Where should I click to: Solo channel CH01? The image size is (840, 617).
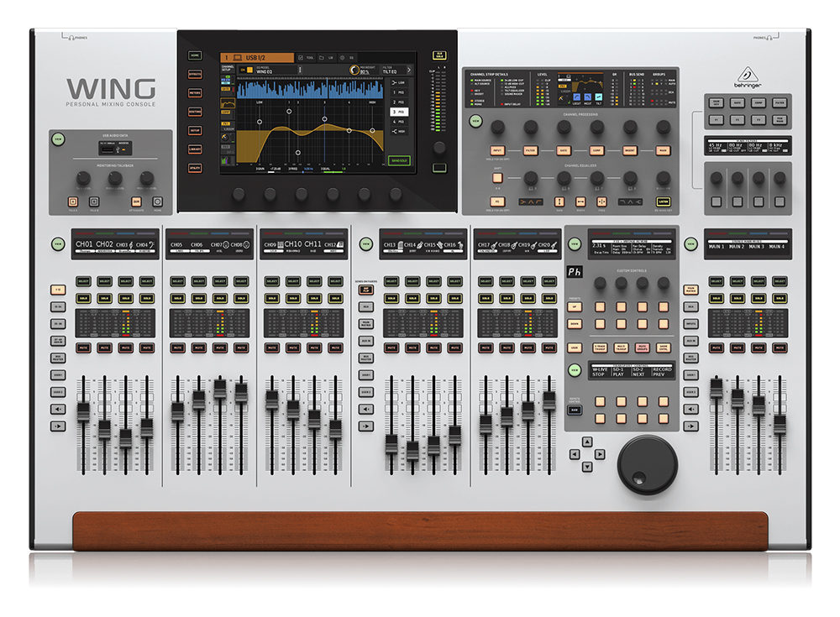click(83, 298)
